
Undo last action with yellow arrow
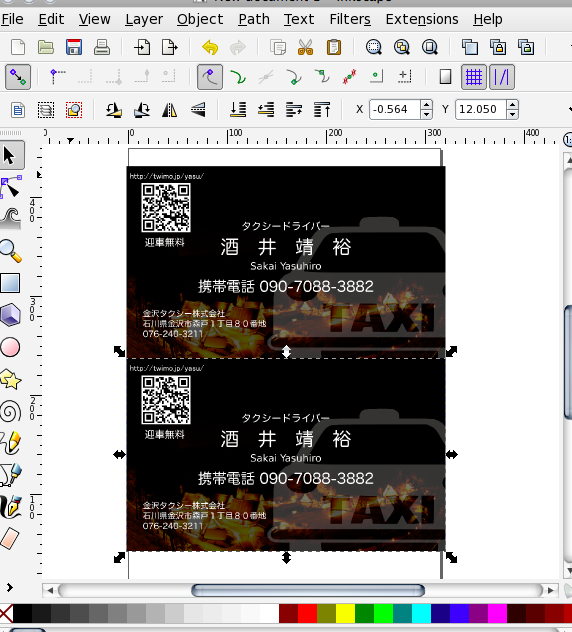[x=210, y=47]
